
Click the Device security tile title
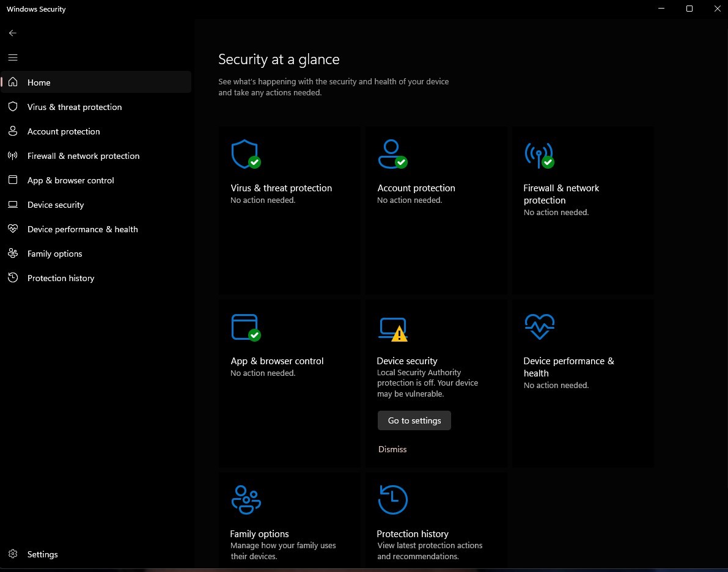click(407, 361)
